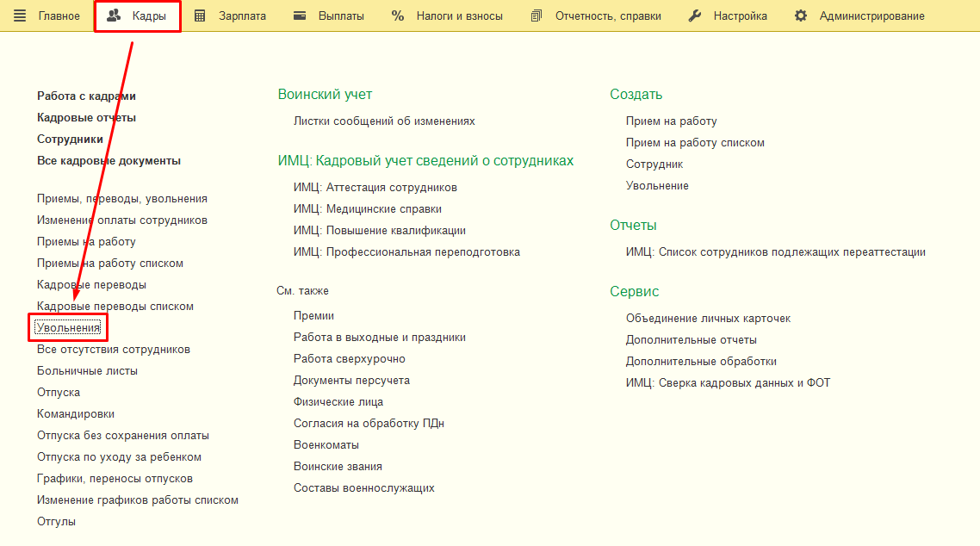Switch to the Администрирование section
This screenshot has height=546, width=980.
pos(871,16)
